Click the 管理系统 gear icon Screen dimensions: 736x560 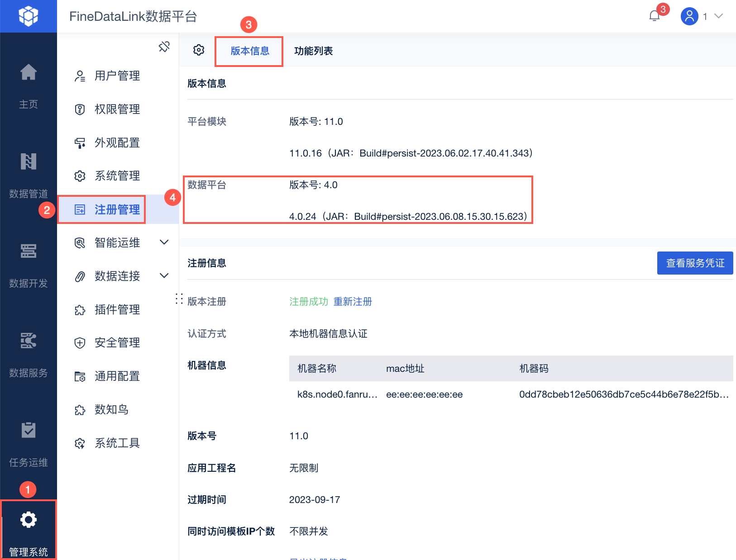click(x=29, y=520)
